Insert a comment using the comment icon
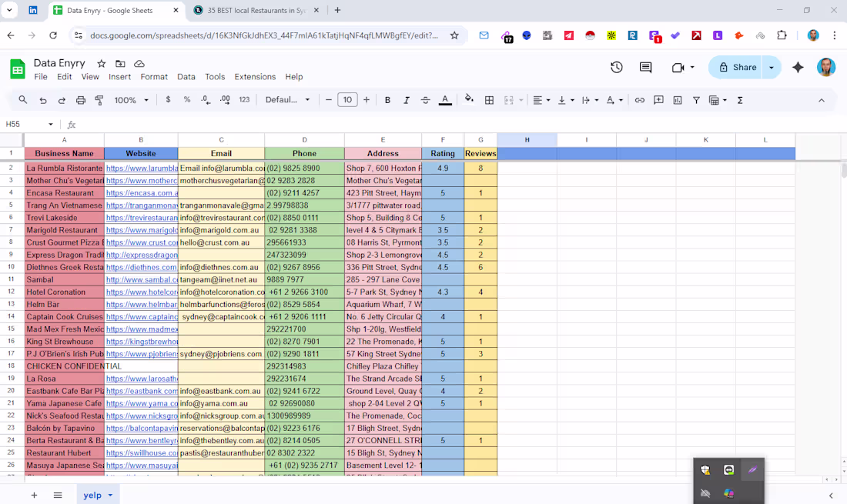Screen dimensions: 847x504 coord(659,100)
